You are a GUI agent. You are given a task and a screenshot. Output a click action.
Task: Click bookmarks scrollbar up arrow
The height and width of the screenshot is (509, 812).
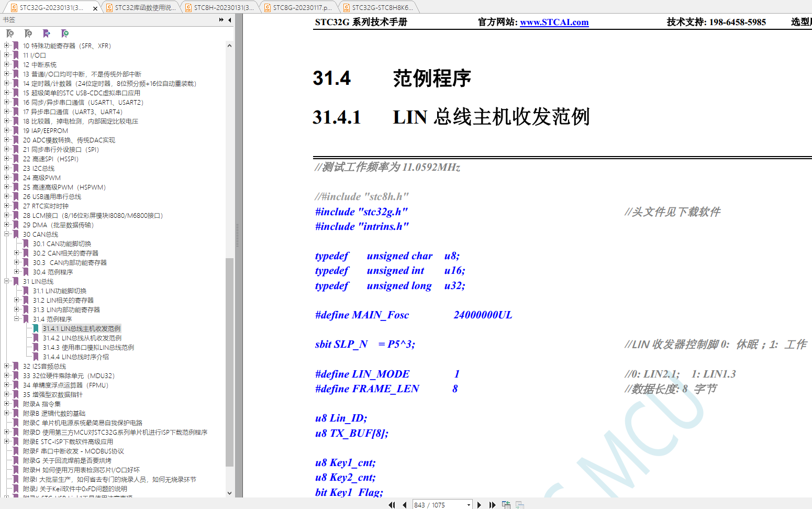click(x=229, y=46)
